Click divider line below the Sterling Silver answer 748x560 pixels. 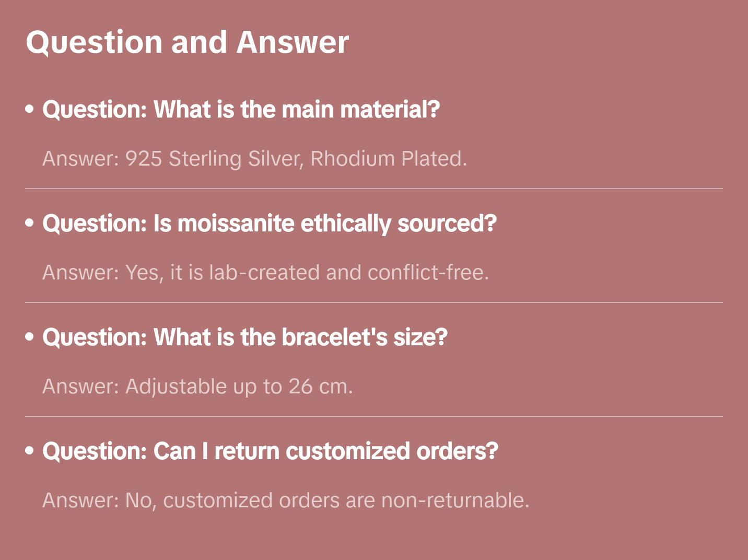click(373, 189)
